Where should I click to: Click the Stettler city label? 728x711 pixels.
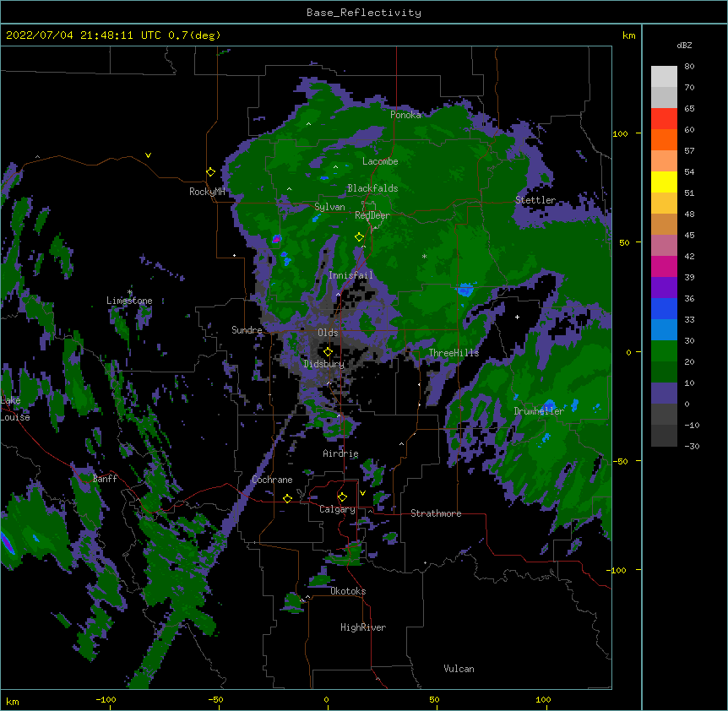coord(535,200)
